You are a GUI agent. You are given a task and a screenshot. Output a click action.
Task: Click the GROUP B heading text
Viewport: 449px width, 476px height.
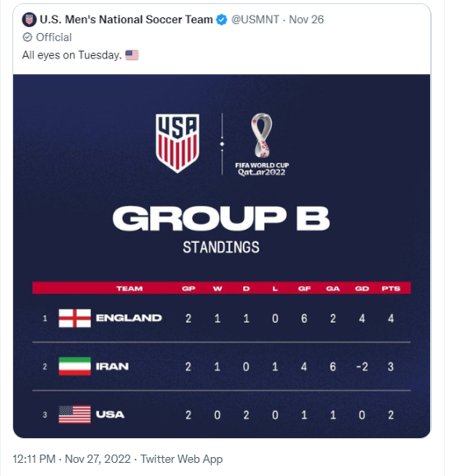[x=221, y=218]
